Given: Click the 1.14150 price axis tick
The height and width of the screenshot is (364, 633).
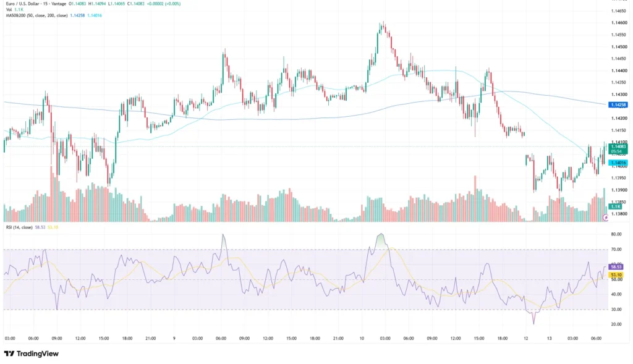Looking at the screenshot, I should (x=618, y=130).
